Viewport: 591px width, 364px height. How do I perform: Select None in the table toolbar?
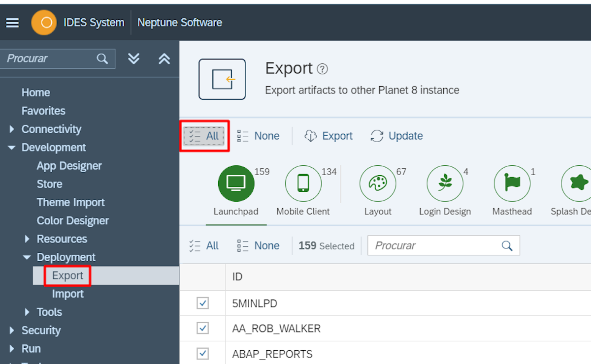coord(258,245)
